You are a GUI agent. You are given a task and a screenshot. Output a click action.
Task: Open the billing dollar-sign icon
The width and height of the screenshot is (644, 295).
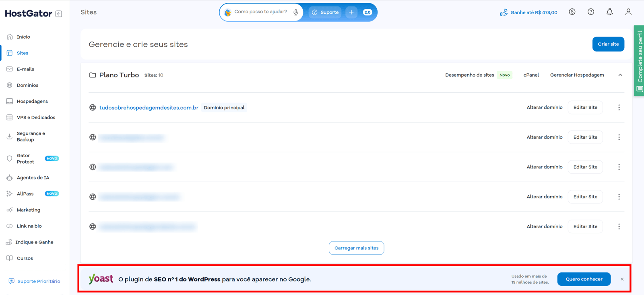[572, 12]
